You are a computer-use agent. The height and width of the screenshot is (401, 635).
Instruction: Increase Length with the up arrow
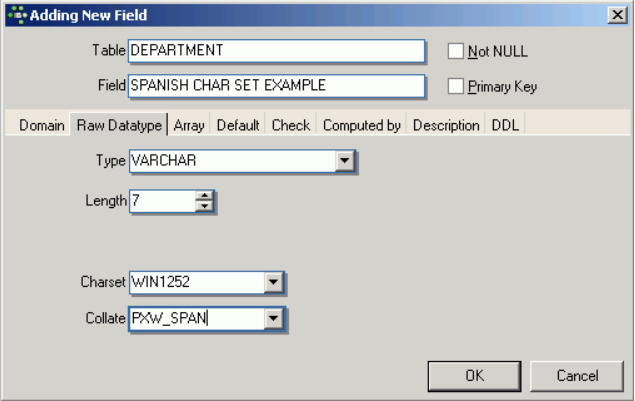[x=204, y=196]
